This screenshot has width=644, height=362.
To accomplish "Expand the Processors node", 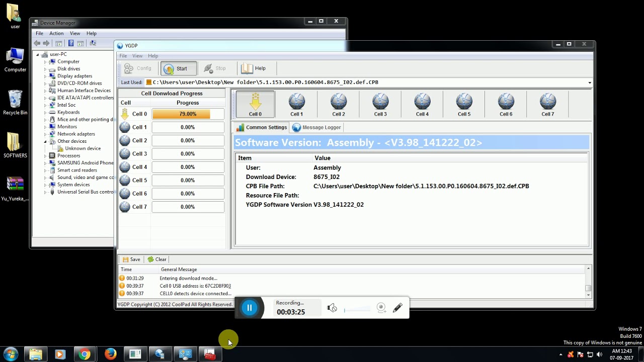I will pyautogui.click(x=45, y=156).
